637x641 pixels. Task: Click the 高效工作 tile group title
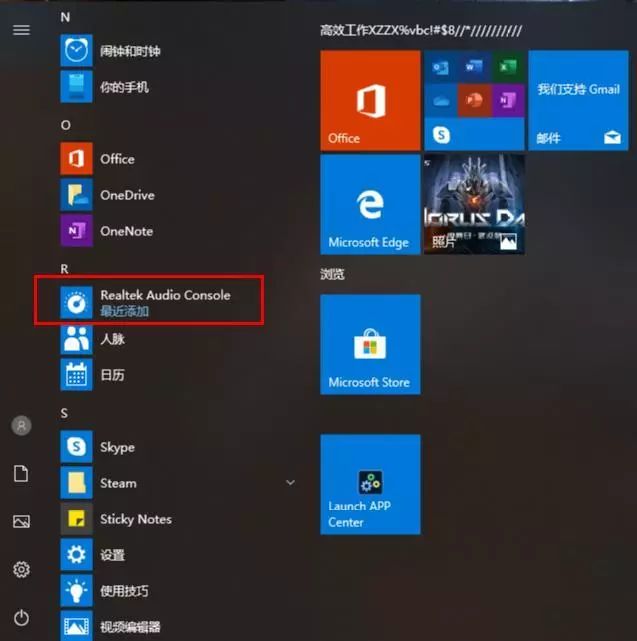(421, 30)
